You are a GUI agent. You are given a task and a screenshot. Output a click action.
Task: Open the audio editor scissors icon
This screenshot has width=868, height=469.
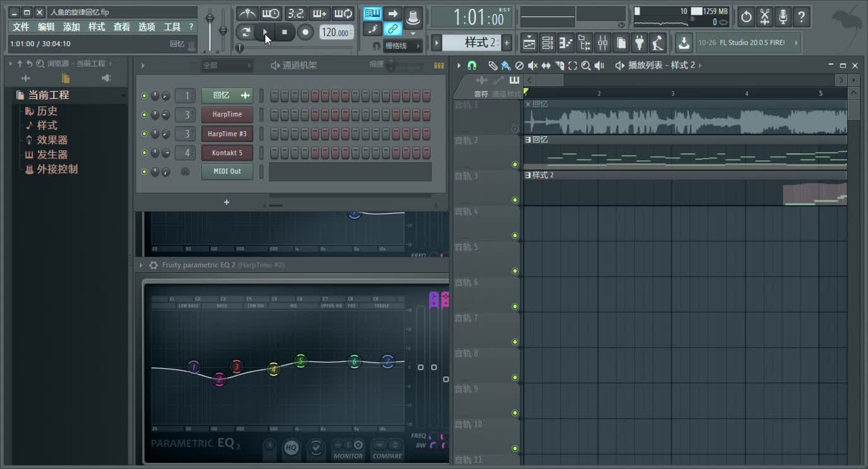click(x=765, y=16)
